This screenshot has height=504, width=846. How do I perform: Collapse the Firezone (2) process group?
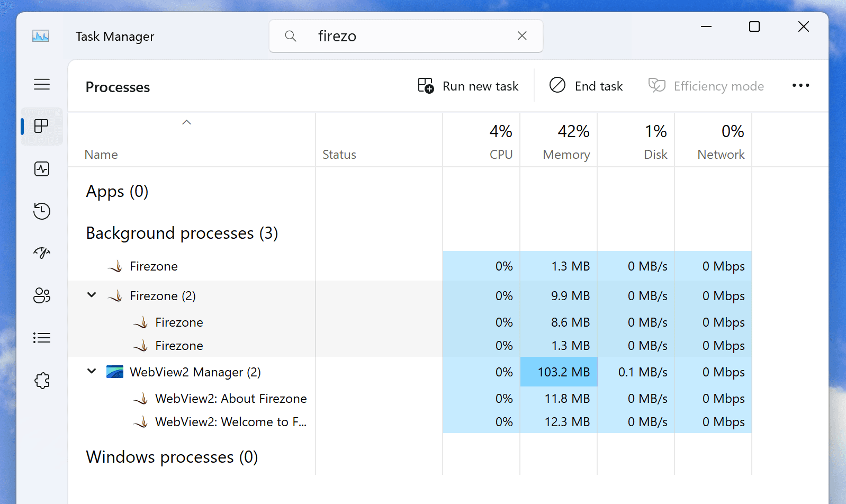92,295
